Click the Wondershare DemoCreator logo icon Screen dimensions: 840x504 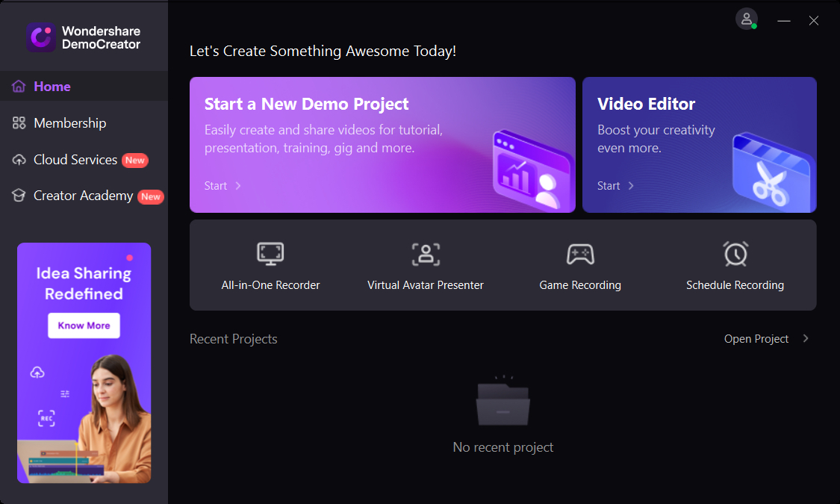pyautogui.click(x=41, y=37)
